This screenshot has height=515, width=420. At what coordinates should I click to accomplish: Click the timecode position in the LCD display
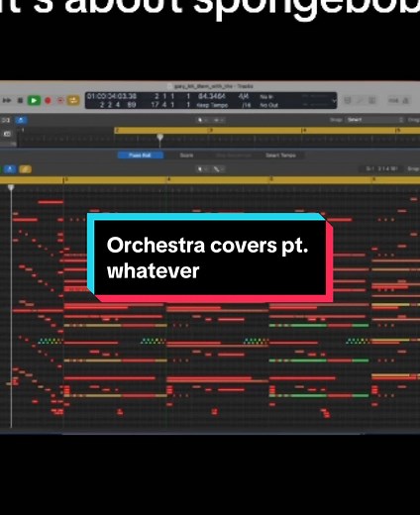click(x=112, y=96)
